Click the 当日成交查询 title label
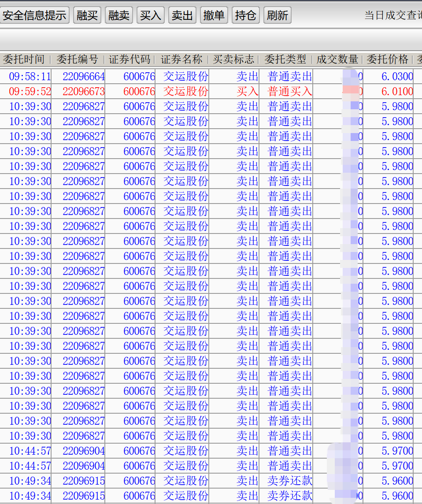The image size is (422, 504). click(393, 15)
